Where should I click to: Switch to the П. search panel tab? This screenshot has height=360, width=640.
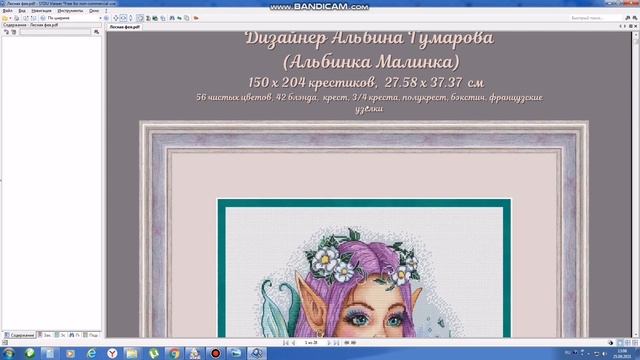pyautogui.click(x=75, y=335)
